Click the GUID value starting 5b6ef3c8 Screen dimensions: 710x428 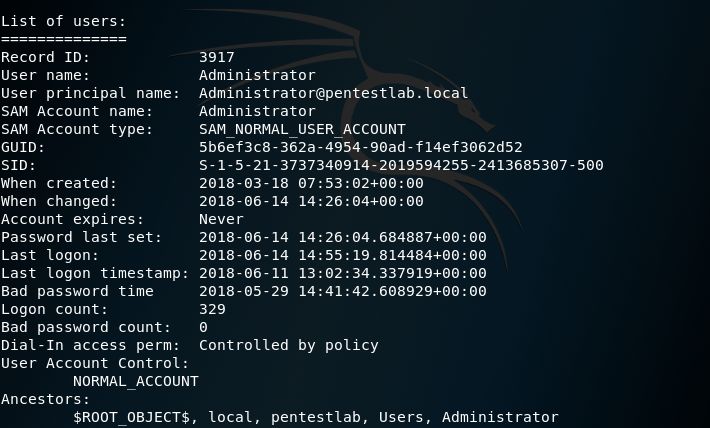360,147
